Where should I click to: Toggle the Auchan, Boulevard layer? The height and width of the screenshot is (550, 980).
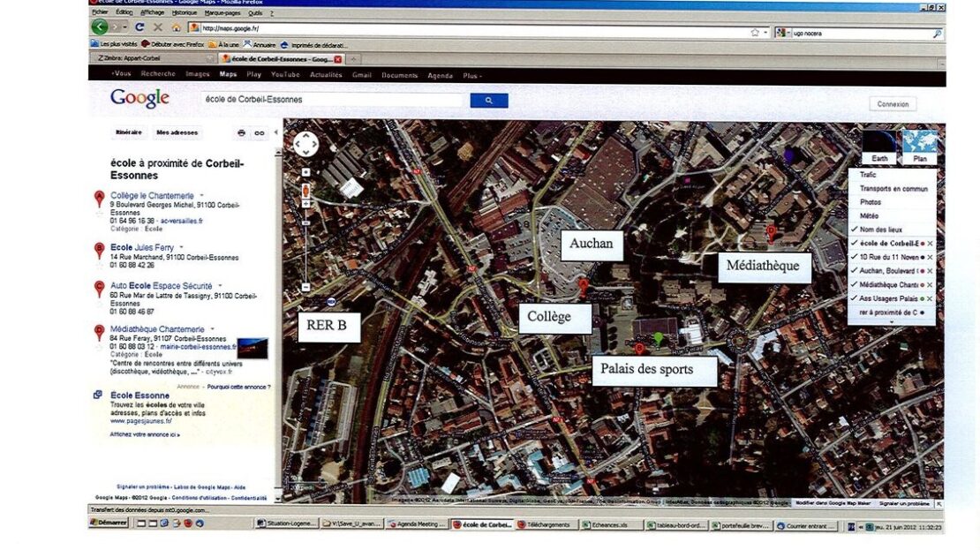855,271
